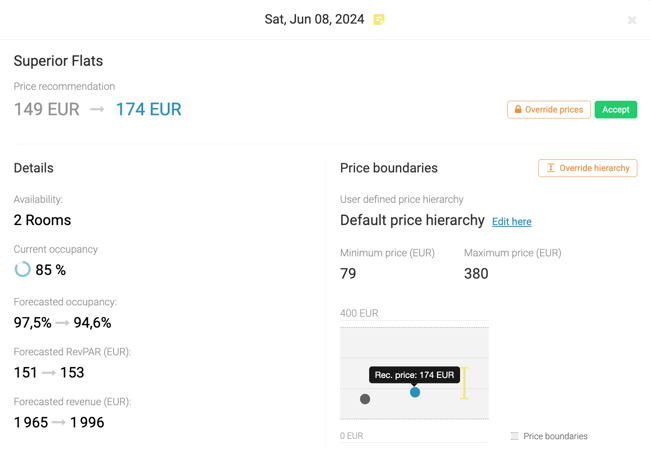Click the Superior Flats heading
Screen dimensions: 651x461
[58, 61]
